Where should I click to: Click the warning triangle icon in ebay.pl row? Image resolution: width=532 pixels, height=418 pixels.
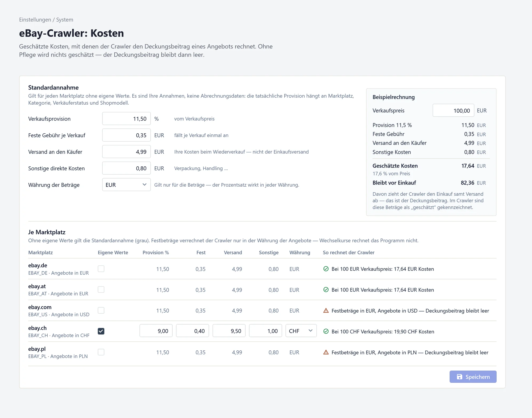(x=326, y=352)
